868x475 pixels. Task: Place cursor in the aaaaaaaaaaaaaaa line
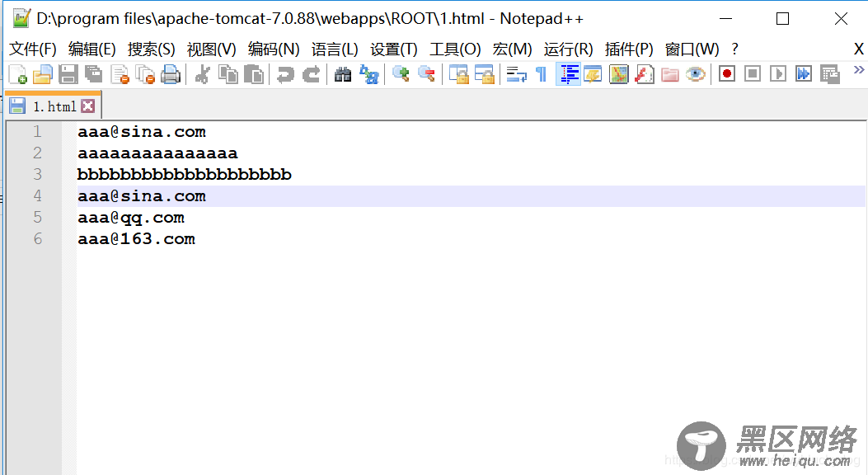(157, 153)
